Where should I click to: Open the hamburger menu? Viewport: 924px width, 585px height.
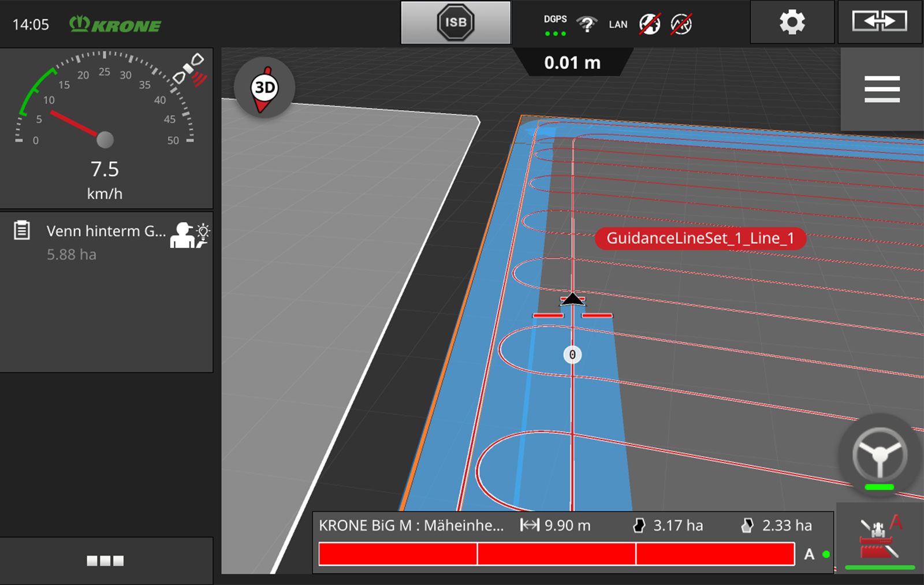(x=881, y=90)
